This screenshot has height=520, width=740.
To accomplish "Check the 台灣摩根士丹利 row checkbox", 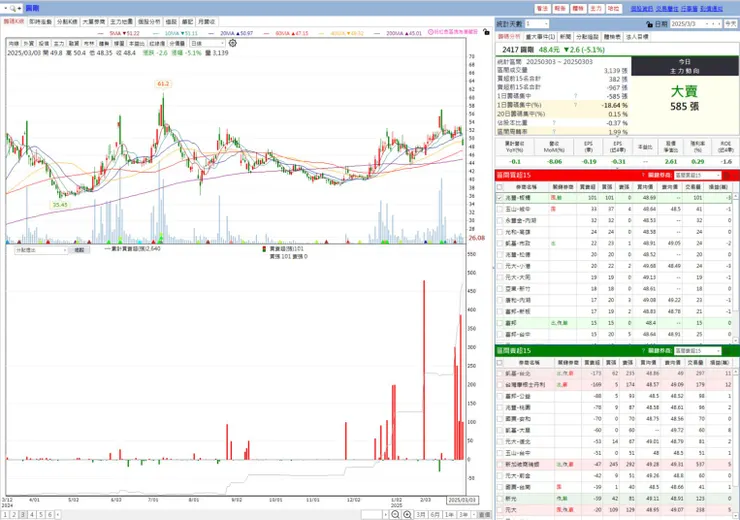I will point(500,385).
